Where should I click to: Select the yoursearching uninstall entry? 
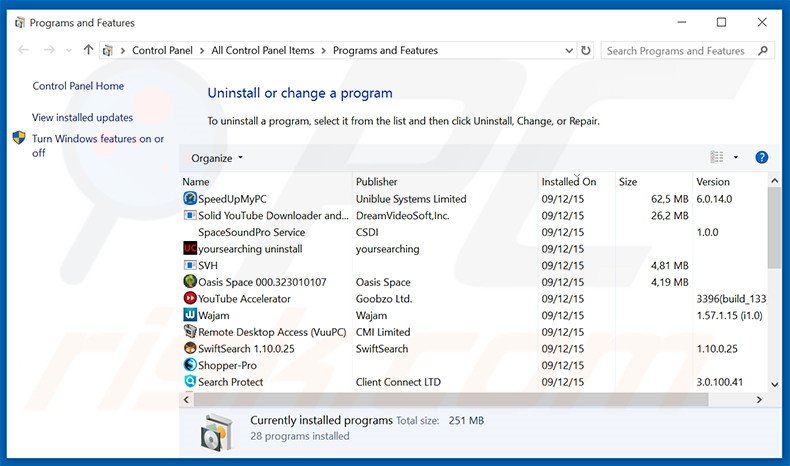tap(250, 249)
